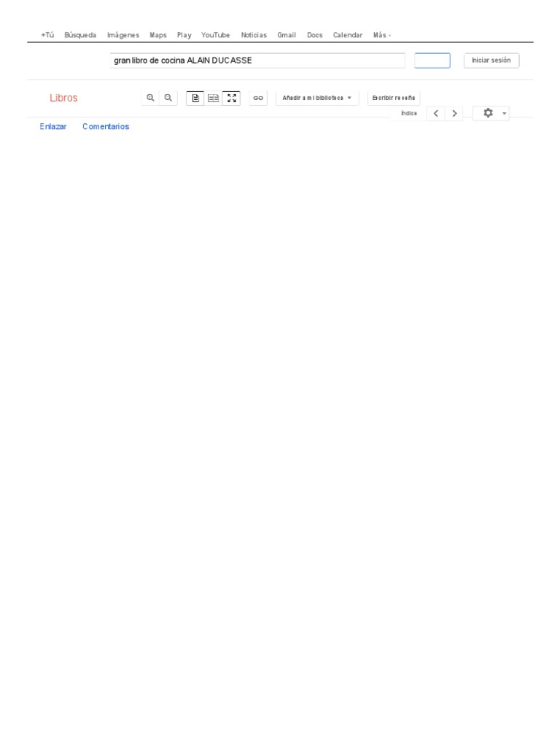The height and width of the screenshot is (747, 560).
Task: Open the Índice contents menu
Action: click(x=409, y=113)
